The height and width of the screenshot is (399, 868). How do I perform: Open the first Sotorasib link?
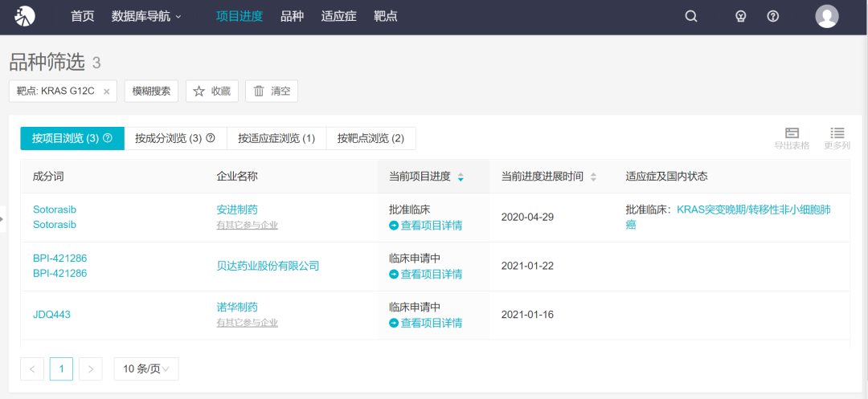[x=55, y=210]
